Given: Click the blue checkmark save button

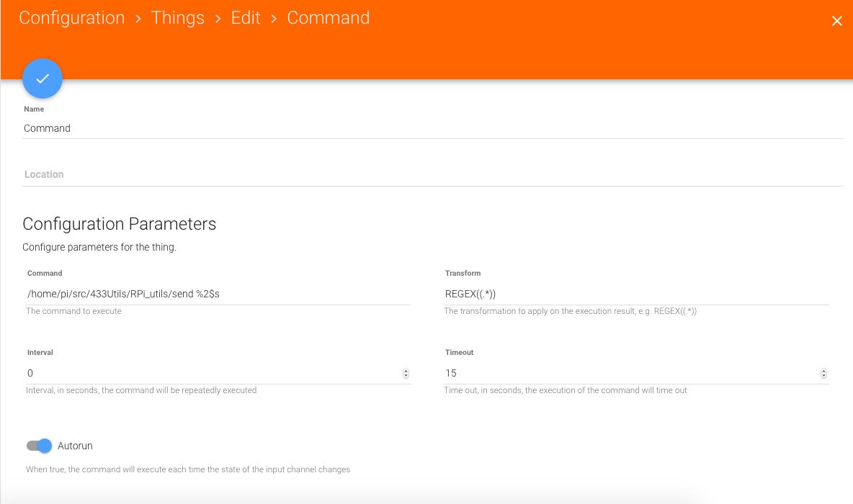Looking at the screenshot, I should click(x=43, y=78).
